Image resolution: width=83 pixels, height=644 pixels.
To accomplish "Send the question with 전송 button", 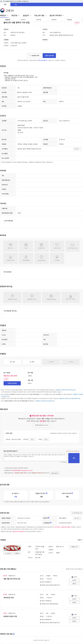I will point(74,458).
